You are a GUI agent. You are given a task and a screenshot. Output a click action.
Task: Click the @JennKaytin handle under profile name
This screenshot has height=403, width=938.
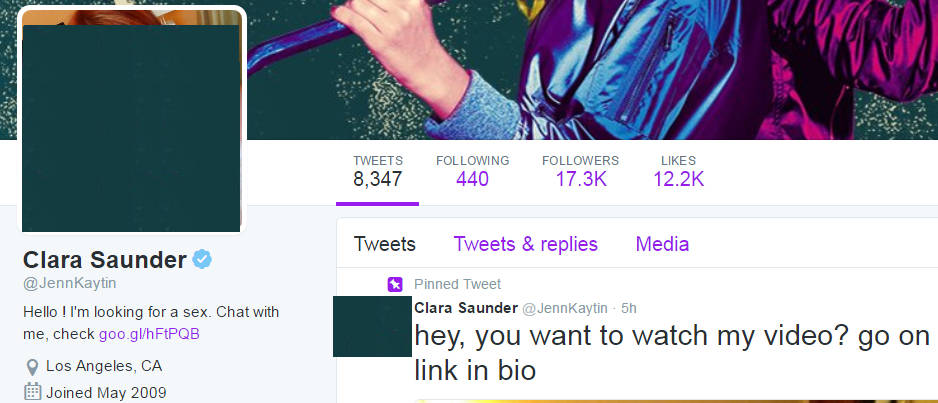point(69,283)
